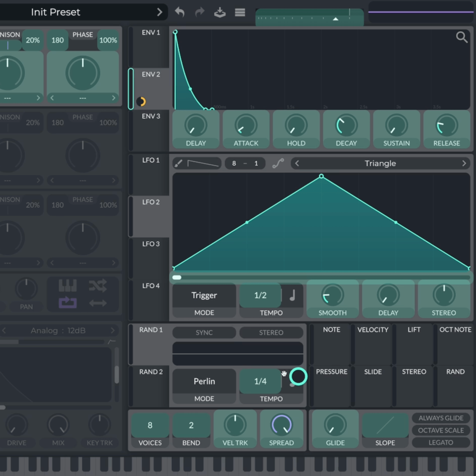This screenshot has height=476, width=476.
Task: Click the LFO SMOOTH knob
Action: 332,295
